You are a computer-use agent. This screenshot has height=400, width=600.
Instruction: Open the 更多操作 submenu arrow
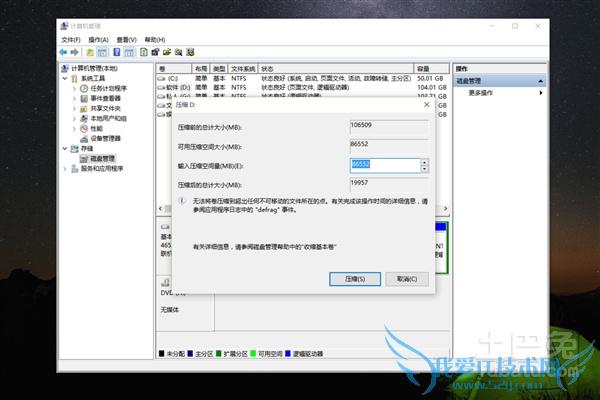541,93
